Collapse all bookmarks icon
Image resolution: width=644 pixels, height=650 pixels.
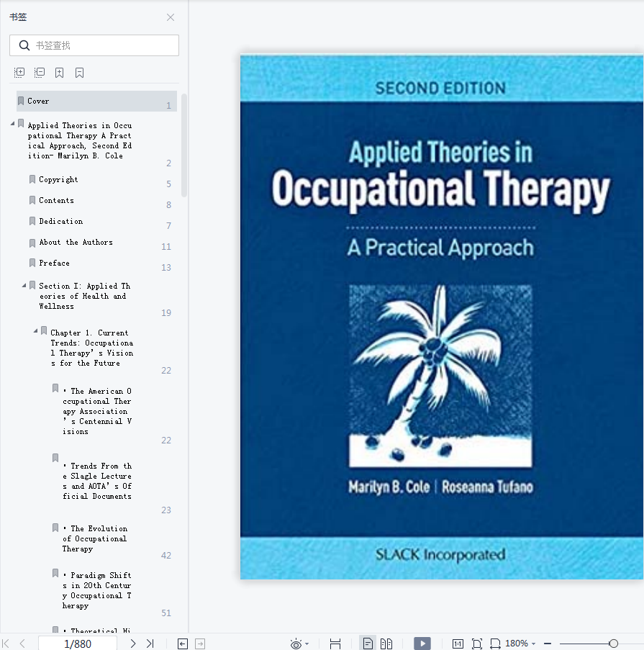(x=40, y=73)
